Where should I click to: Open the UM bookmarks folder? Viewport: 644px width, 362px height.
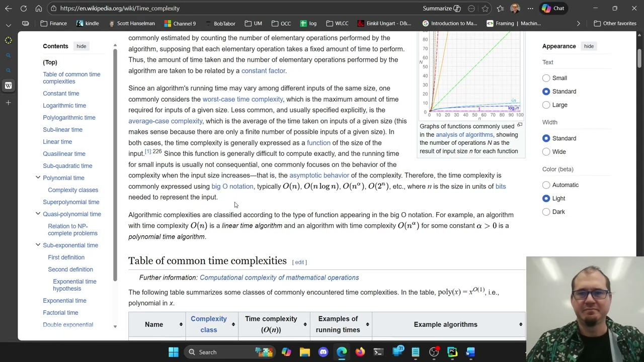click(253, 24)
